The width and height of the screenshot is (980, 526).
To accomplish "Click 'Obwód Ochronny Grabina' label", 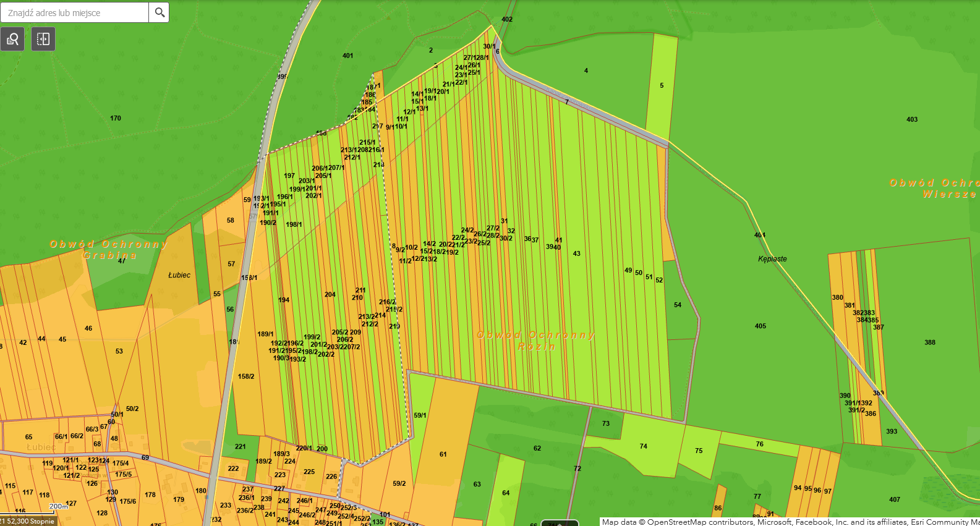I will tap(109, 250).
